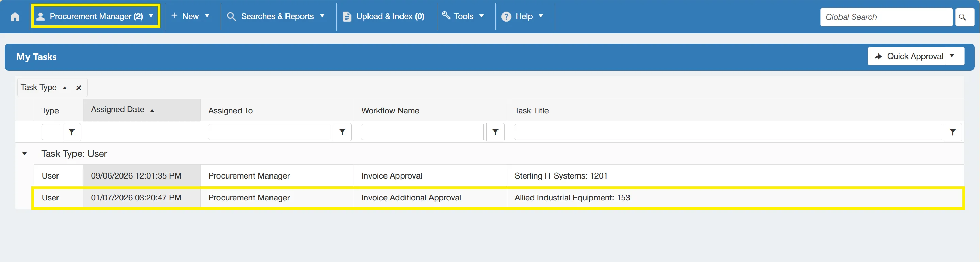This screenshot has height=262, width=980.
Task: Click the Quick Approval arrow icon
Action: tap(878, 56)
